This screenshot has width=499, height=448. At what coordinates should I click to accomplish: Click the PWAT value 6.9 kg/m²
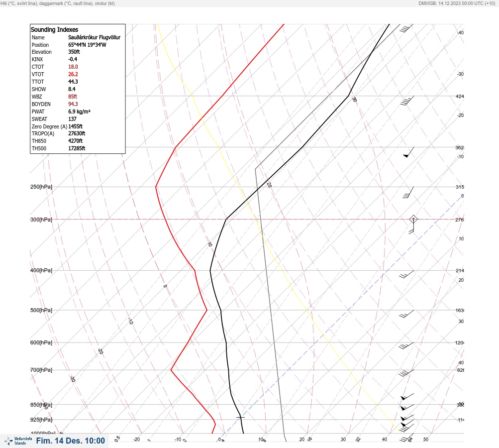[x=79, y=112]
